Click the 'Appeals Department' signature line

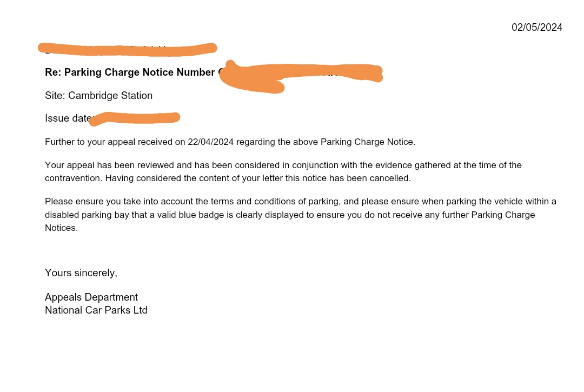(x=91, y=297)
